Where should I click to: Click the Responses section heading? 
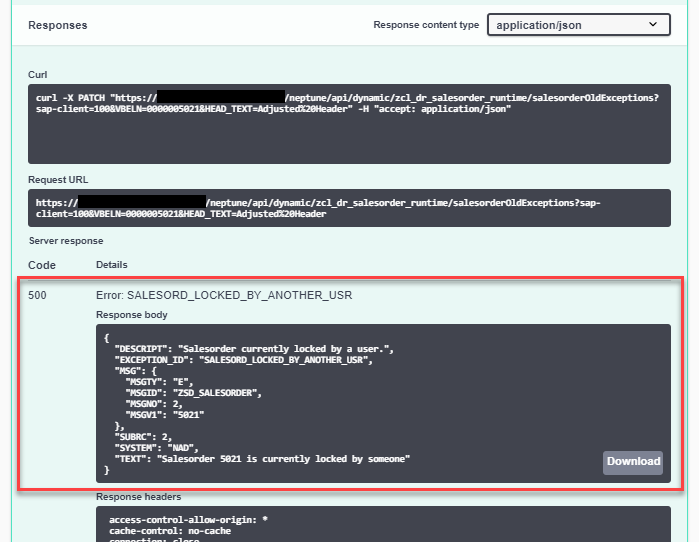click(58, 25)
